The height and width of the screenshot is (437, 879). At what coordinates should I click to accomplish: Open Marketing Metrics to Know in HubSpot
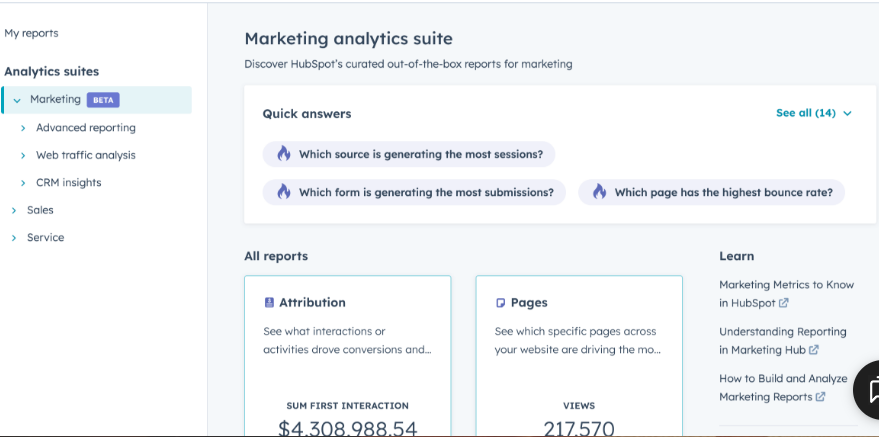click(x=786, y=294)
